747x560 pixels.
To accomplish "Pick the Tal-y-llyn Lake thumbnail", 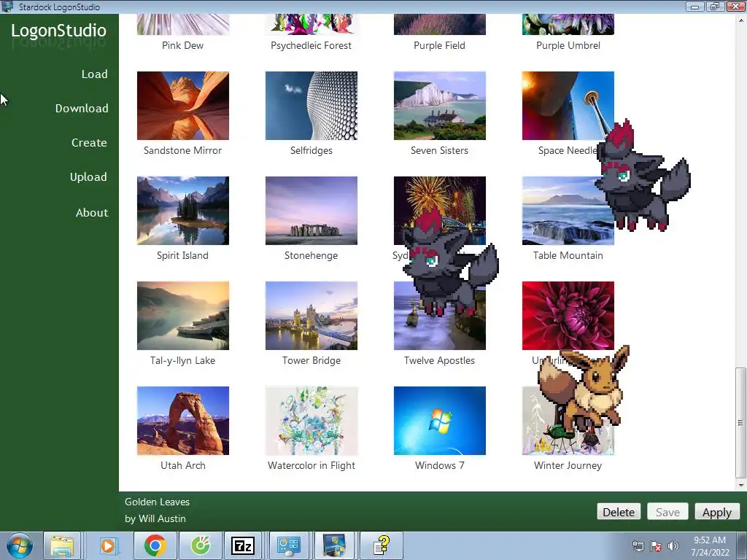I will click(x=183, y=316).
